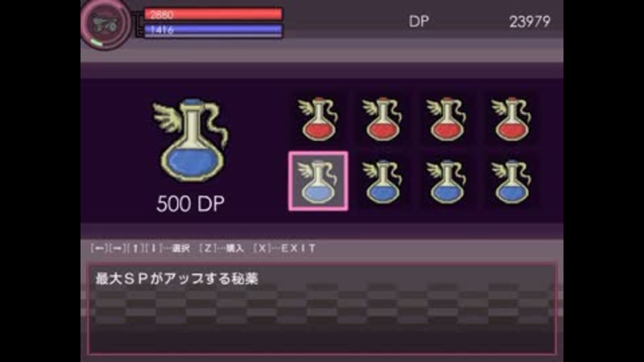Click the [Z] purchase hint
The height and width of the screenshot is (362, 644).
click(222, 248)
